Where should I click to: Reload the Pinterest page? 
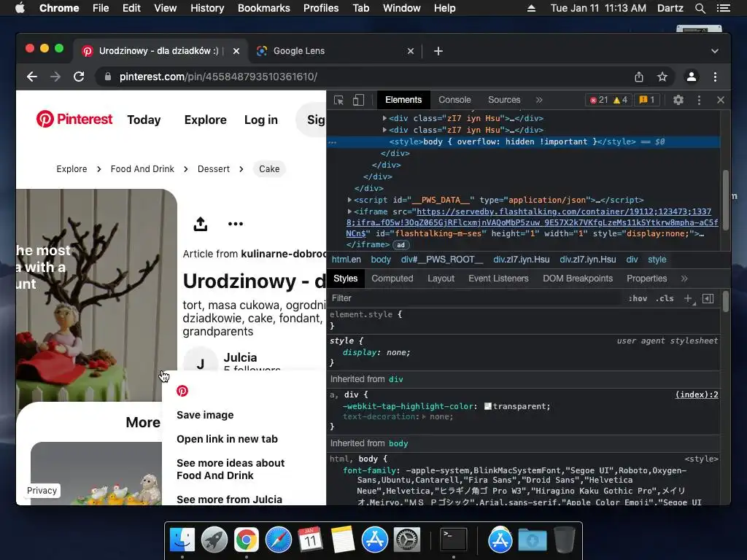point(79,77)
